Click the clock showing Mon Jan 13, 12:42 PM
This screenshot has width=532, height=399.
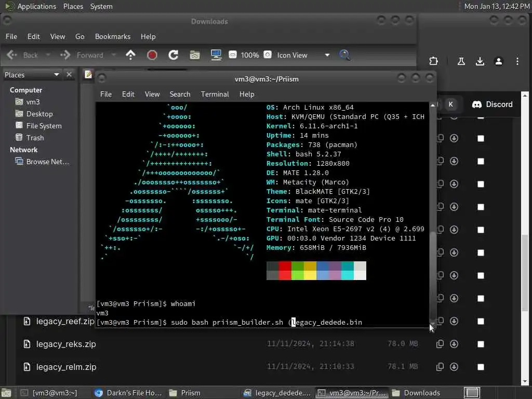497,6
